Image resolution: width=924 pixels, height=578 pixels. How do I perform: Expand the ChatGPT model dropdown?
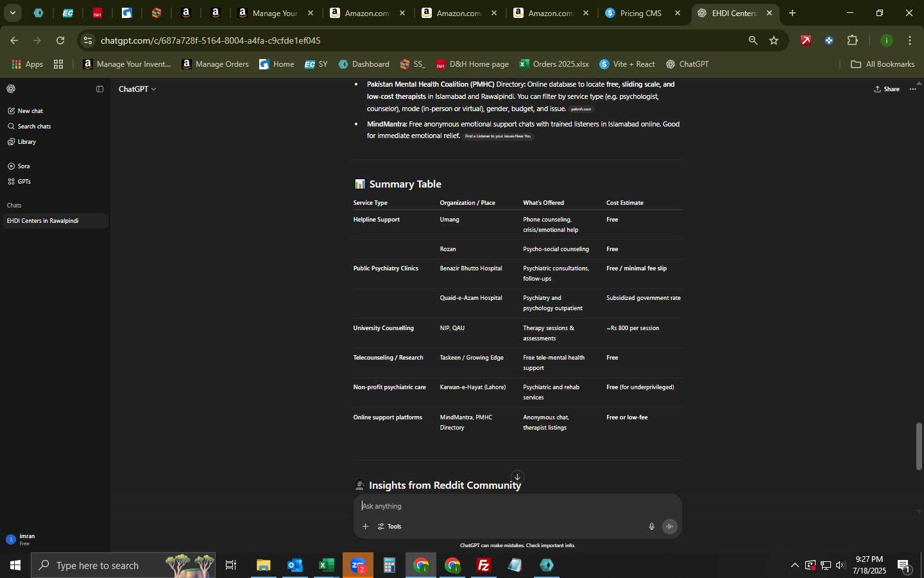[137, 89]
